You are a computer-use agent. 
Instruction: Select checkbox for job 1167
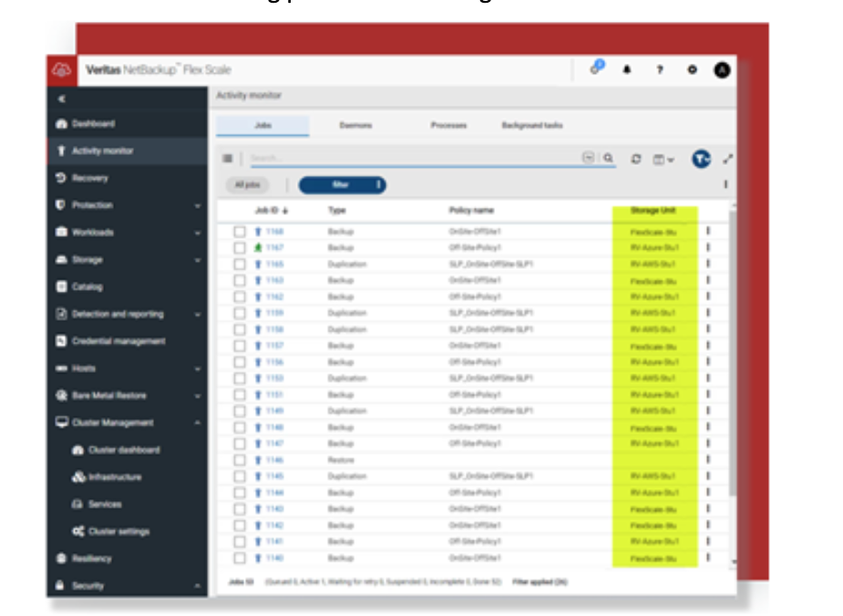(x=240, y=248)
